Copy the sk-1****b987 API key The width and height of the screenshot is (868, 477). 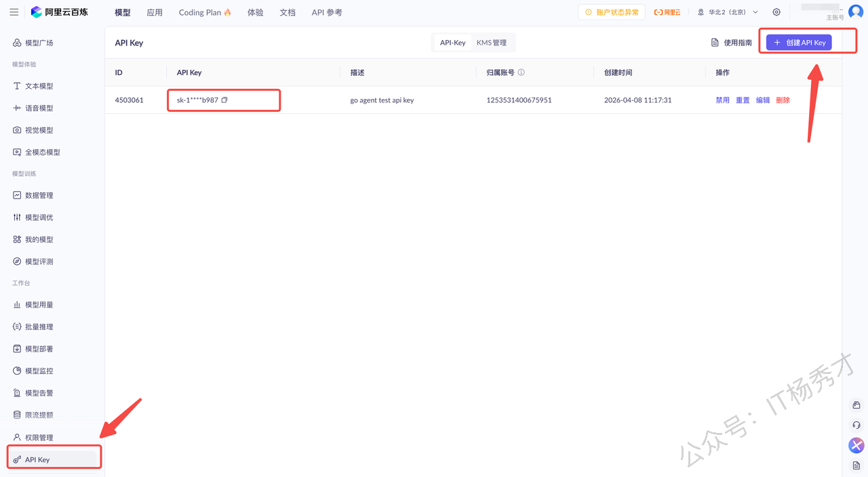(224, 100)
